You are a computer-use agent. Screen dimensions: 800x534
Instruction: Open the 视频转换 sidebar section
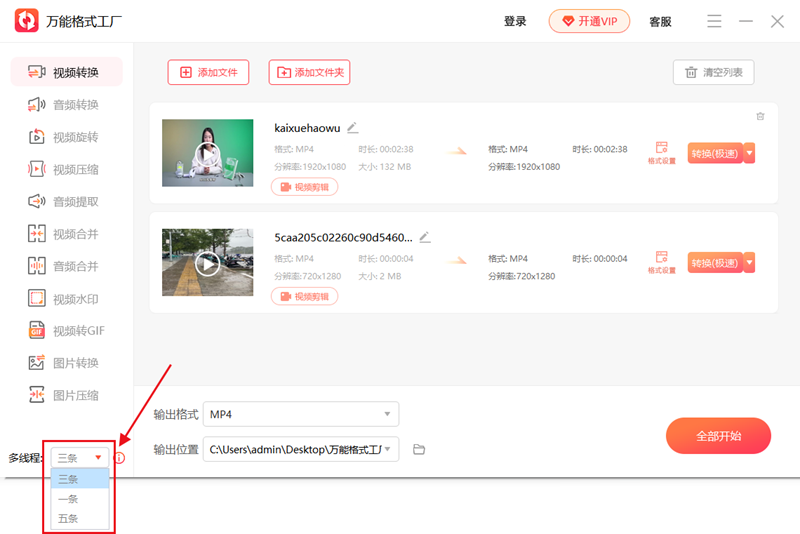[x=66, y=72]
